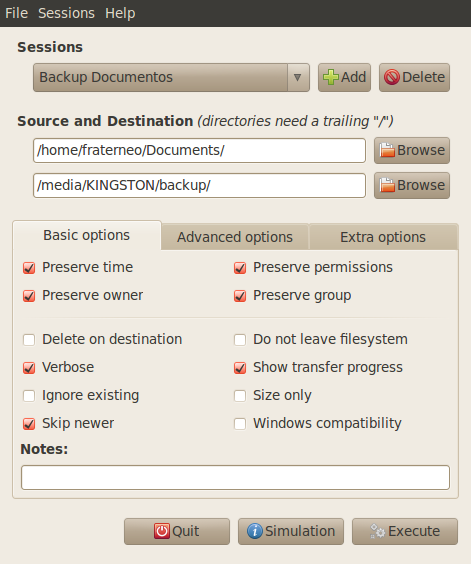Tick the Windows compatibility checkbox
The width and height of the screenshot is (471, 564).
(x=240, y=424)
